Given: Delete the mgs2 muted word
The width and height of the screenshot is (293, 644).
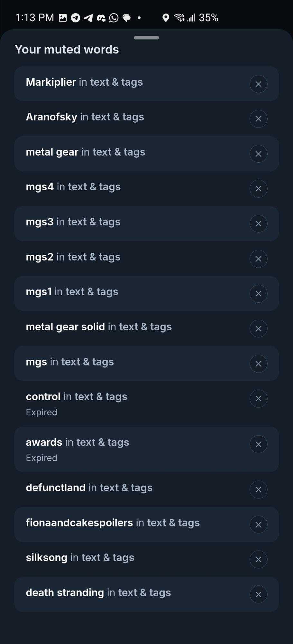Looking at the screenshot, I should tap(258, 259).
